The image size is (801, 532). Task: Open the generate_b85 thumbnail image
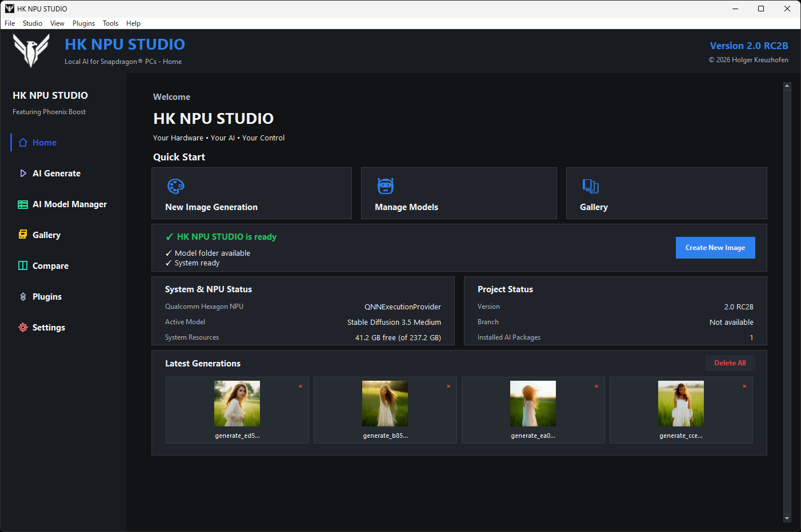(x=385, y=404)
